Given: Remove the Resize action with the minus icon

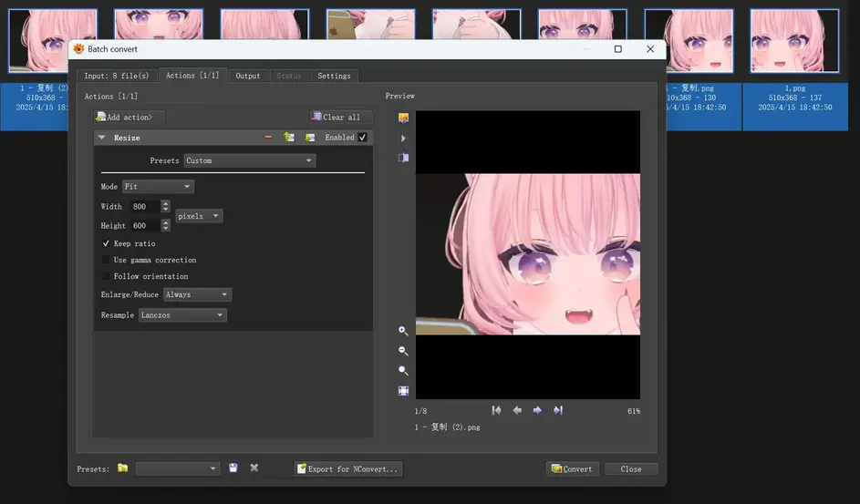Looking at the screenshot, I should click(x=268, y=138).
